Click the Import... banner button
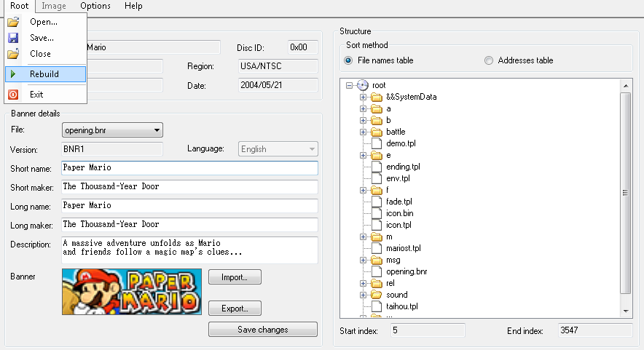The image size is (644, 350). [x=235, y=277]
